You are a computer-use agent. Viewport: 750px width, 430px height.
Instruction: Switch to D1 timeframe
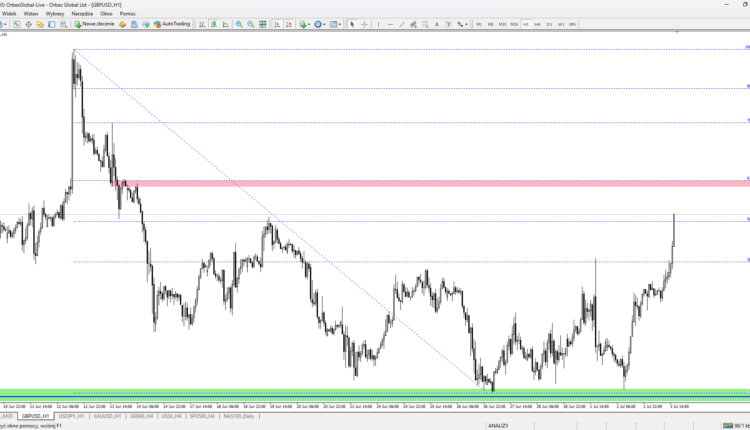coord(549,24)
